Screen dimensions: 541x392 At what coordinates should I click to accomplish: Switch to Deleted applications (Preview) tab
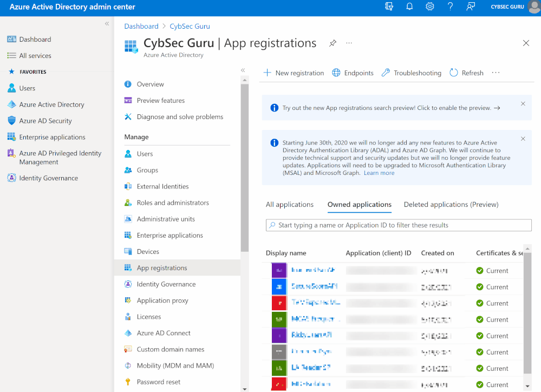point(451,205)
